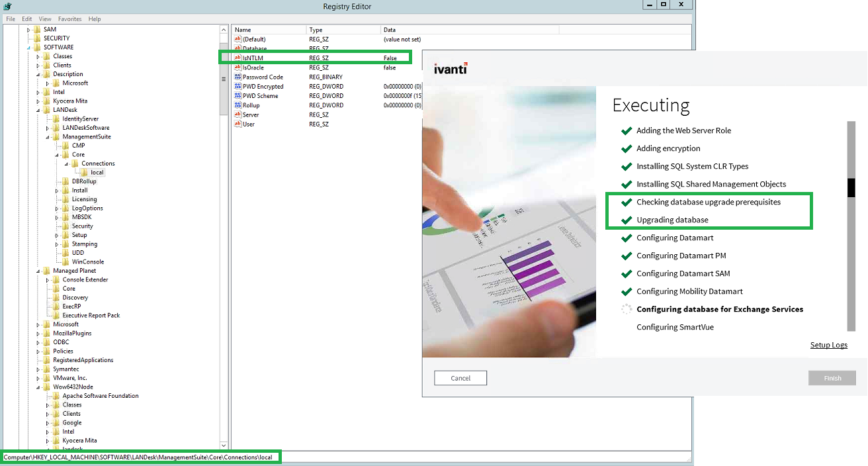Open the Setup Logs link
868x466 pixels.
(829, 345)
